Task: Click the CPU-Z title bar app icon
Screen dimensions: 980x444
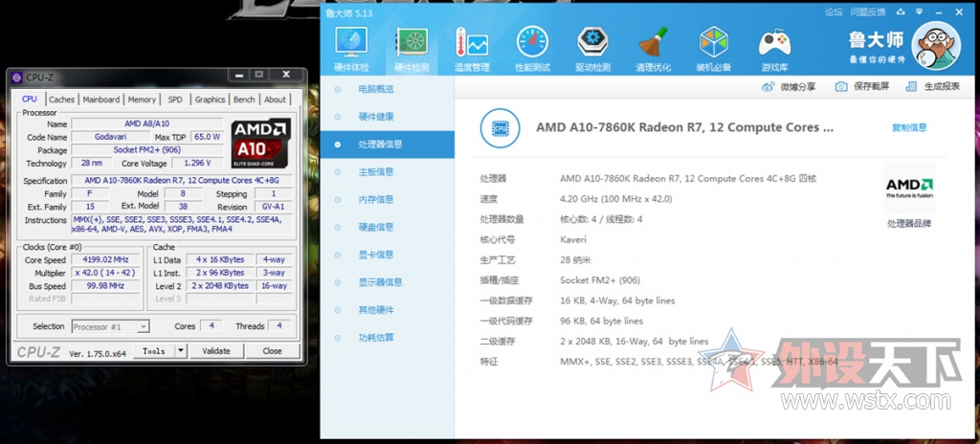Action: [x=17, y=78]
